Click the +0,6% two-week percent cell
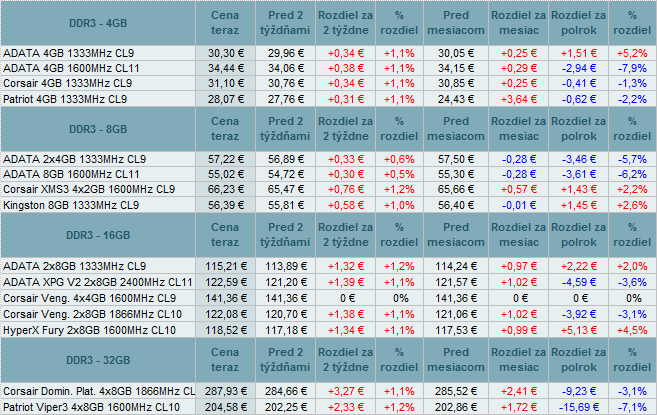 399,159
